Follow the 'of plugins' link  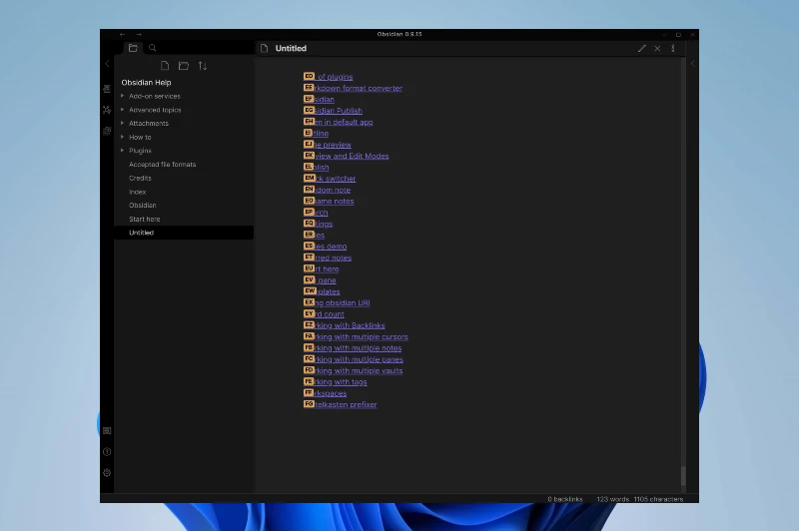[x=335, y=77]
